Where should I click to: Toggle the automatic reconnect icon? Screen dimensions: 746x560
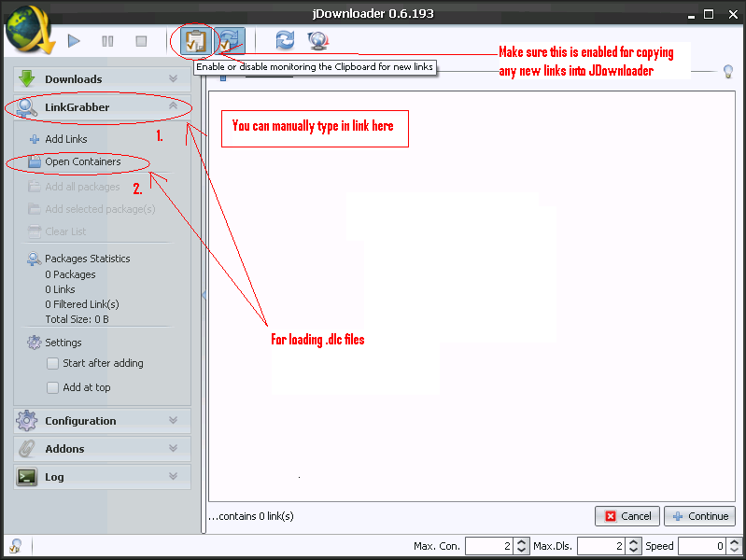coord(231,41)
